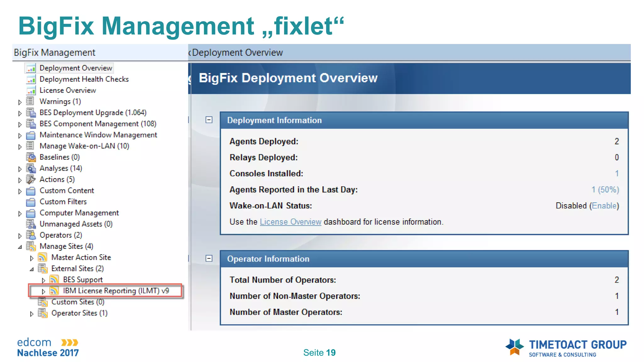Image resolution: width=644 pixels, height=362 pixels.
Task: Click the Enable Wake-on-LAN link
Action: (604, 206)
